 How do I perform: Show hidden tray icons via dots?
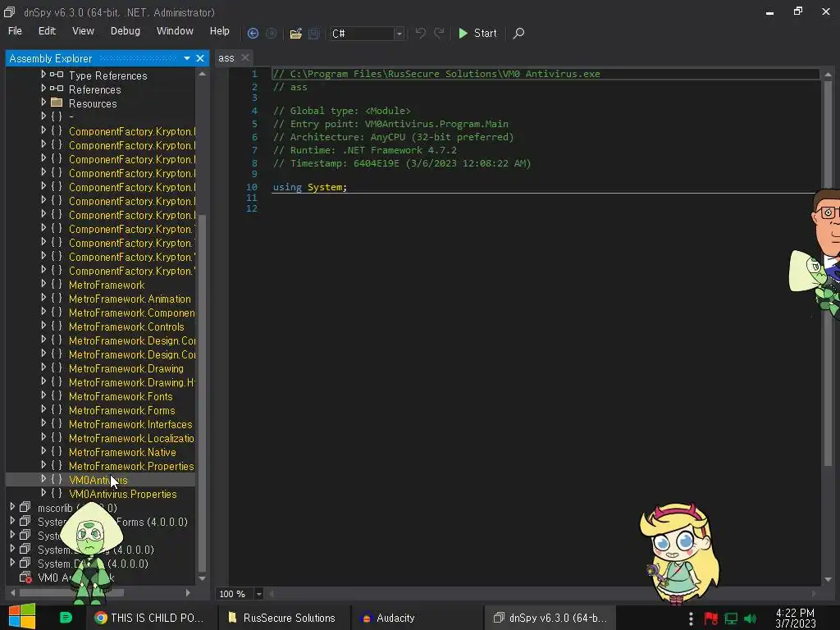(x=691, y=619)
